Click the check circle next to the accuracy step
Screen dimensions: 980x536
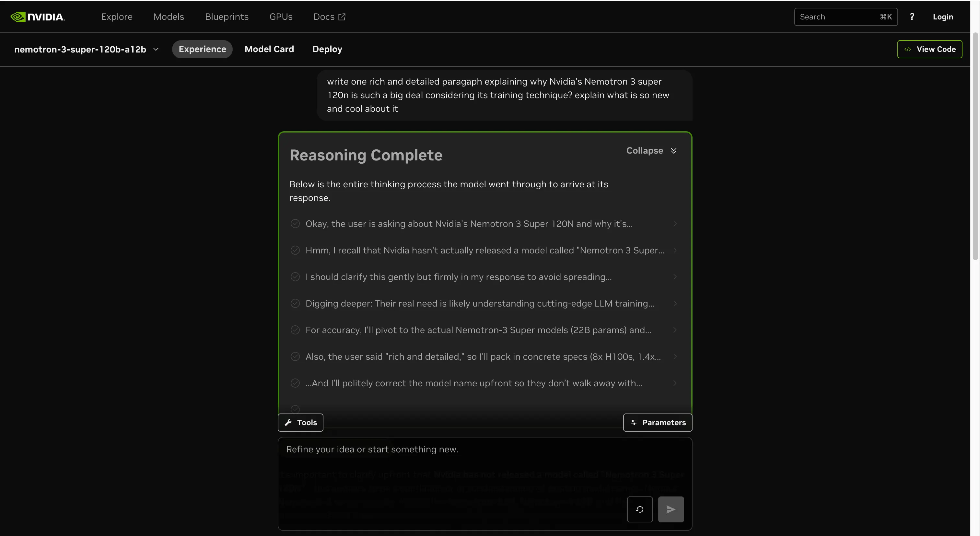click(x=295, y=330)
